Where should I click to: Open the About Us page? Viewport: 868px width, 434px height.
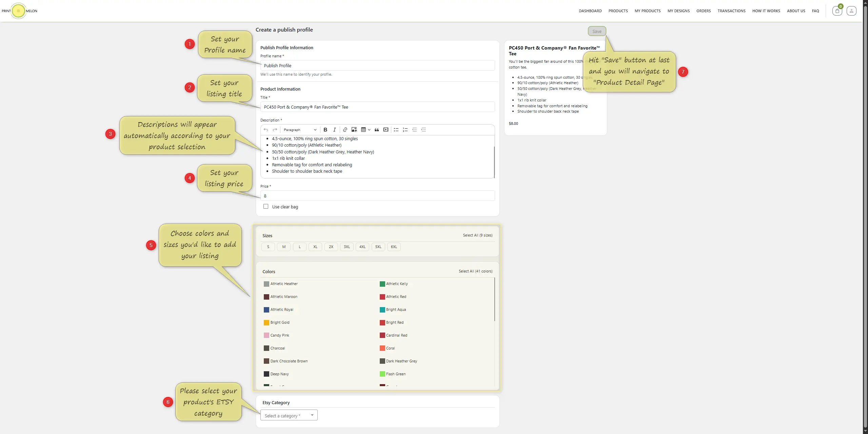[796, 11]
